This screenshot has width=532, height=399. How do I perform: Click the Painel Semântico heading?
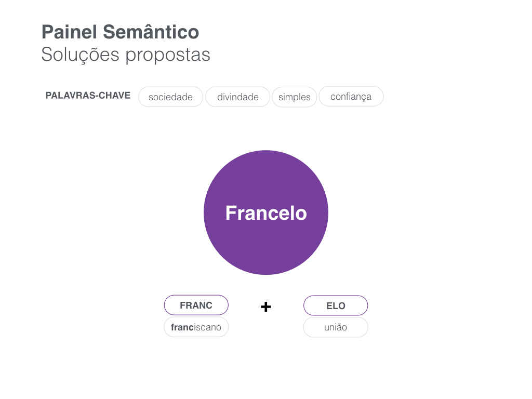pos(120,32)
